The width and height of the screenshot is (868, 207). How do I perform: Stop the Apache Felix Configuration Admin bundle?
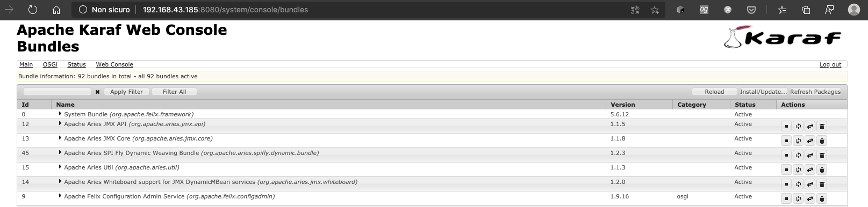pyautogui.click(x=786, y=199)
